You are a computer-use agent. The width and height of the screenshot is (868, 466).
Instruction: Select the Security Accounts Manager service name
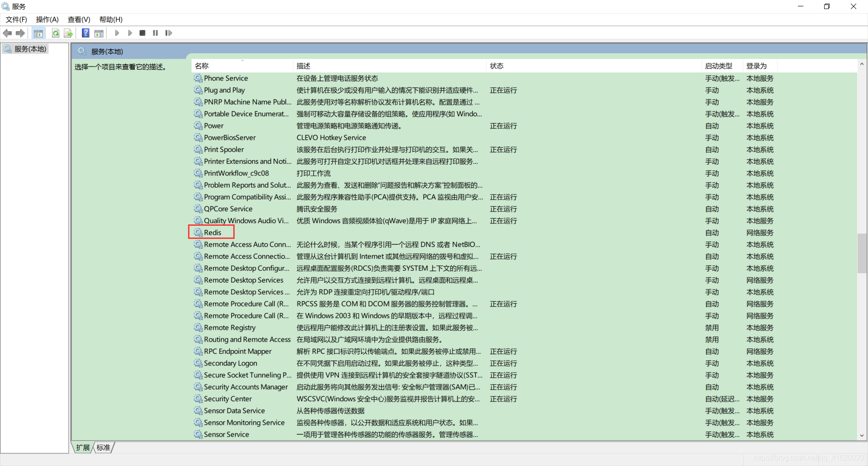click(x=246, y=387)
